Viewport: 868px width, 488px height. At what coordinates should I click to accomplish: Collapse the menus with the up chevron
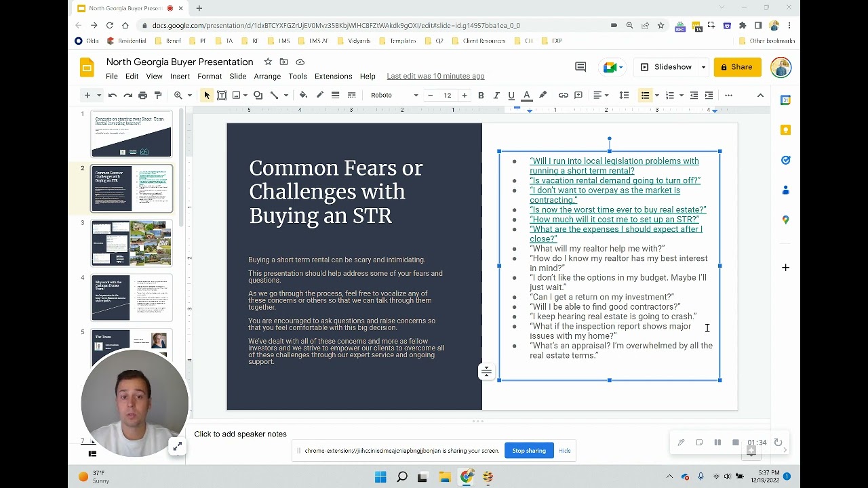pyautogui.click(x=760, y=96)
